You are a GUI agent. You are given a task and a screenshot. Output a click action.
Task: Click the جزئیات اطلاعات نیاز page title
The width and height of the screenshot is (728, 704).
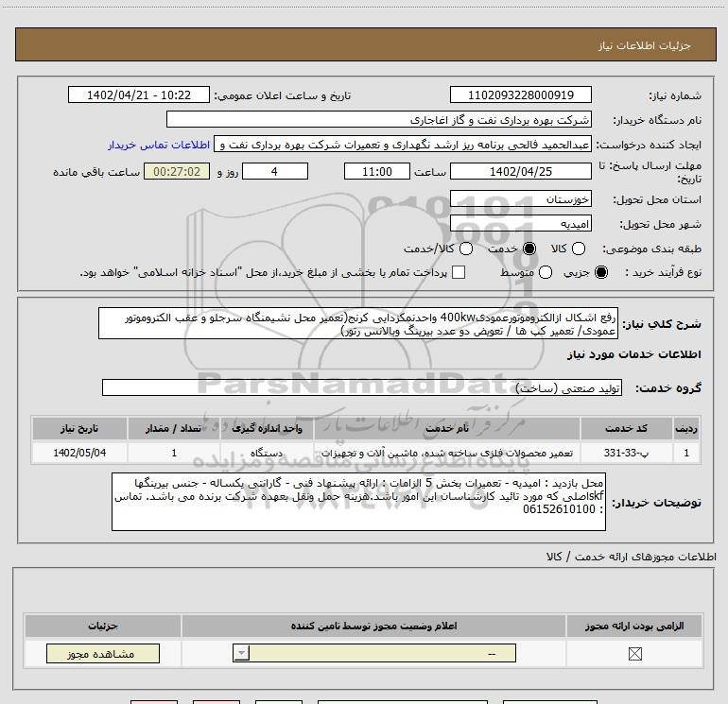[644, 45]
